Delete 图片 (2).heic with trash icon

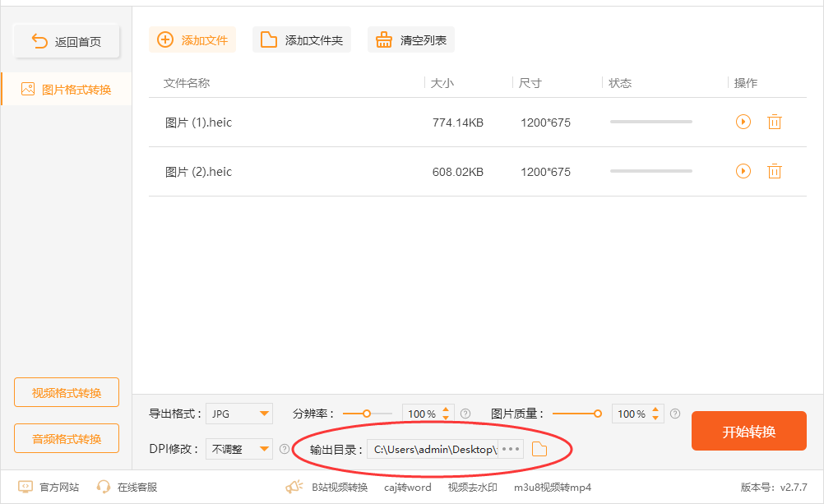(x=774, y=171)
